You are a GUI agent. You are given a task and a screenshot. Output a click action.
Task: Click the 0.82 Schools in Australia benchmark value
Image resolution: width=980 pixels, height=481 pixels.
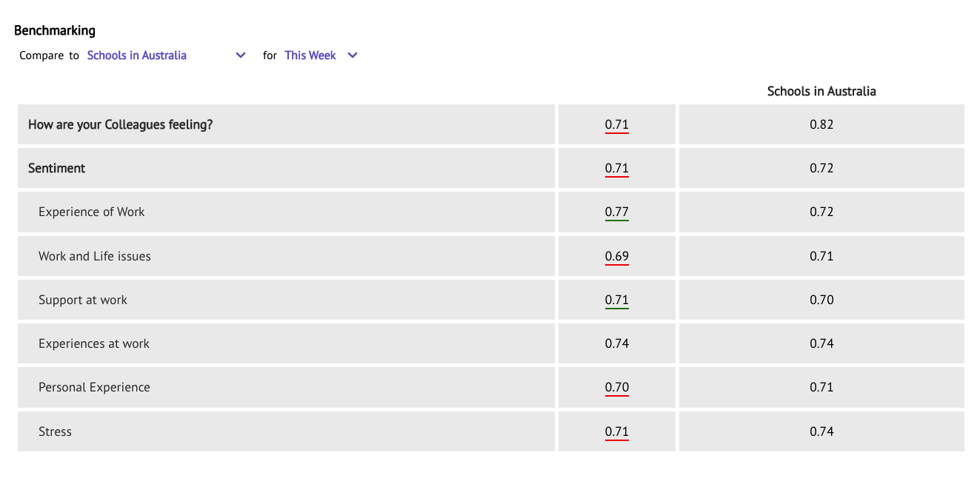821,124
